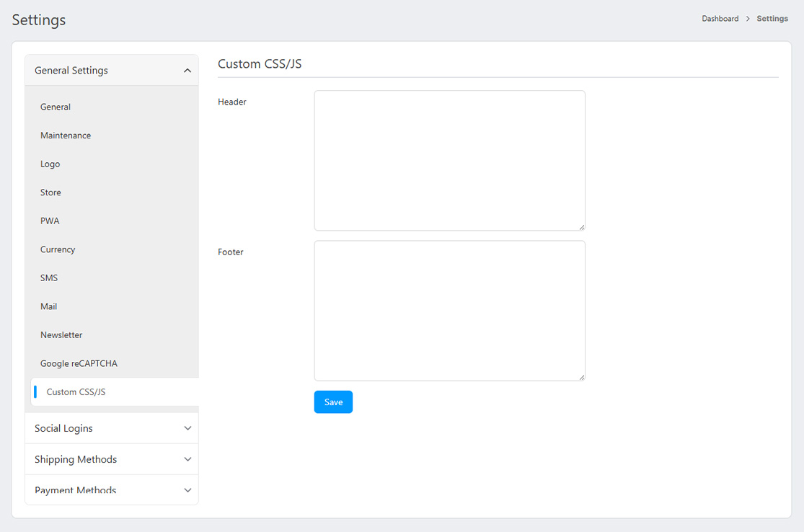Click inside the Header code textarea
The height and width of the screenshot is (532, 804).
[x=449, y=160]
